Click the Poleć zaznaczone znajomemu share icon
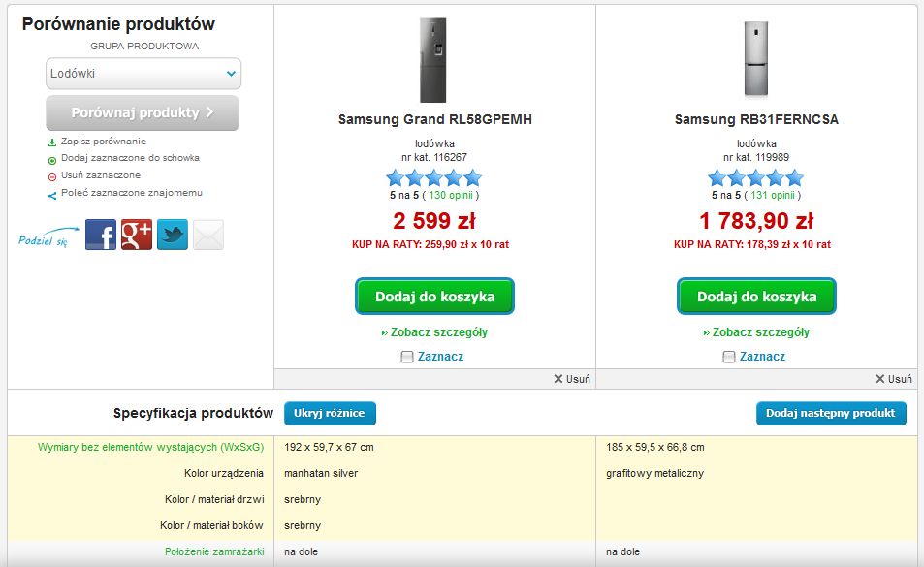The image size is (924, 567). click(52, 194)
